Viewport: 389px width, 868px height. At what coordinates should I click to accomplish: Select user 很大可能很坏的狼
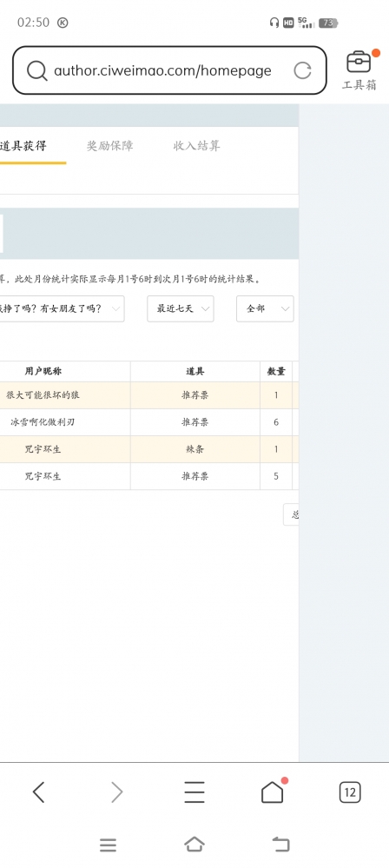[x=43, y=395]
